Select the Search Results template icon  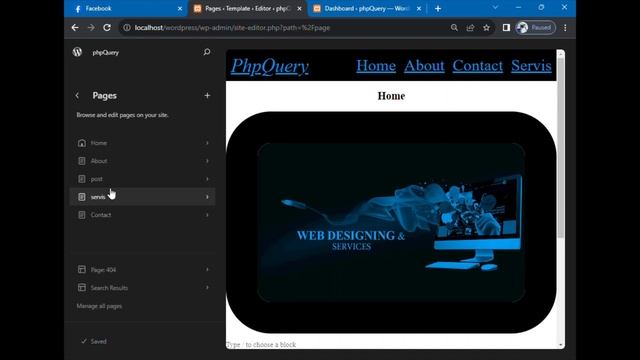82,287
